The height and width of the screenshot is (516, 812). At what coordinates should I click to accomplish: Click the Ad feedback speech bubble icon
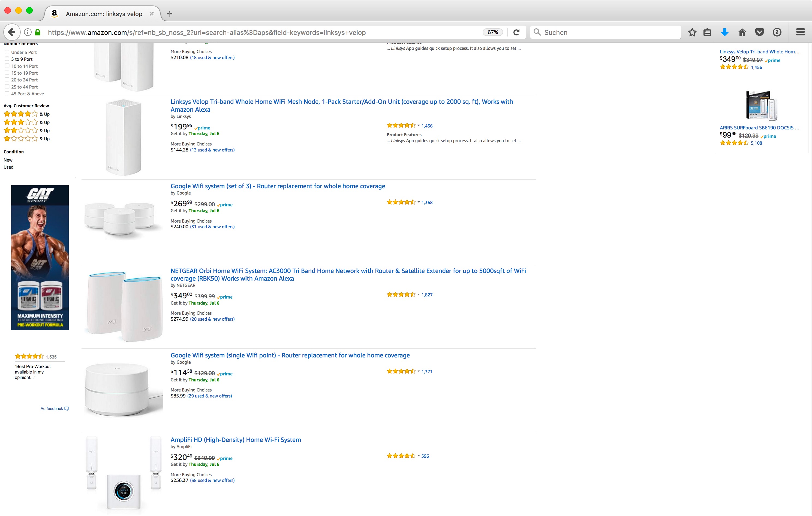[67, 409]
